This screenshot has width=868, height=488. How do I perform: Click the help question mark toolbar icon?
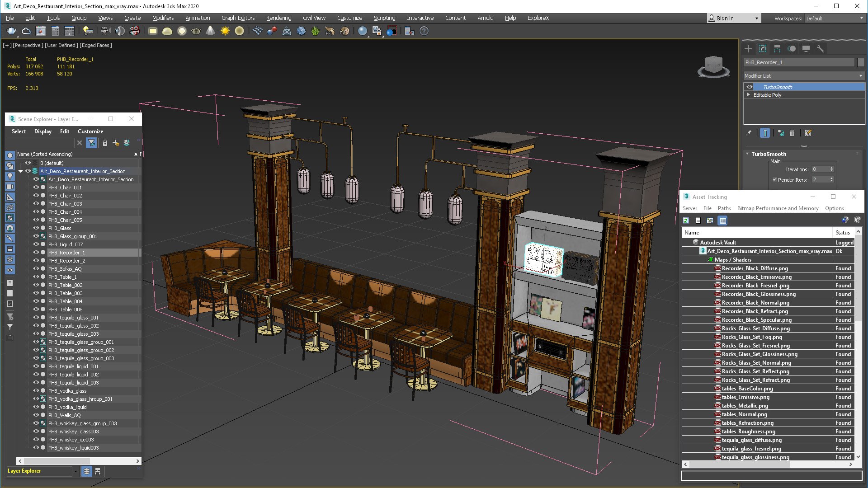[x=424, y=31]
